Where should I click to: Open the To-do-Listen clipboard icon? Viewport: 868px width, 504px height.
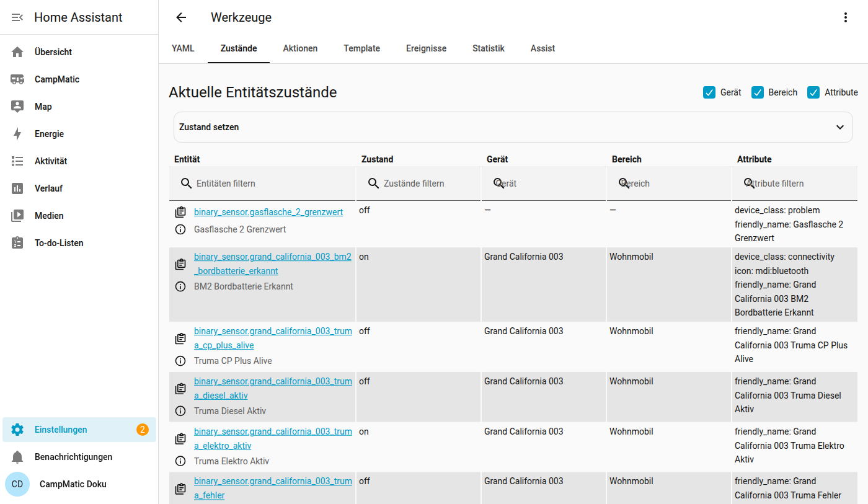tap(17, 243)
